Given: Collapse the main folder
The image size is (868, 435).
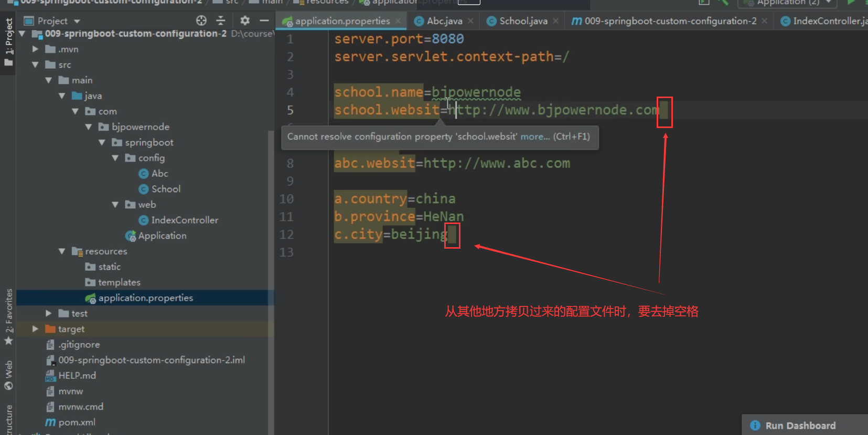Looking at the screenshot, I should click(49, 80).
